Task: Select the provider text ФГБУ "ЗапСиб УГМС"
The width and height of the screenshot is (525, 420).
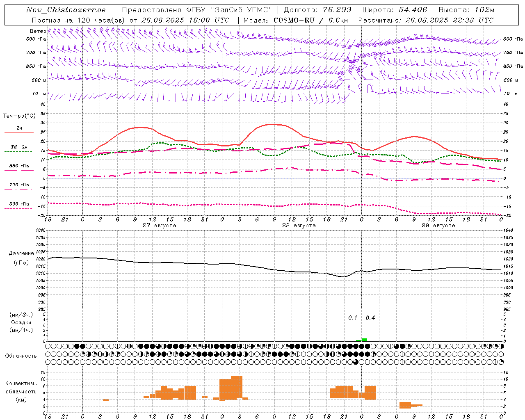Action: [x=230, y=10]
